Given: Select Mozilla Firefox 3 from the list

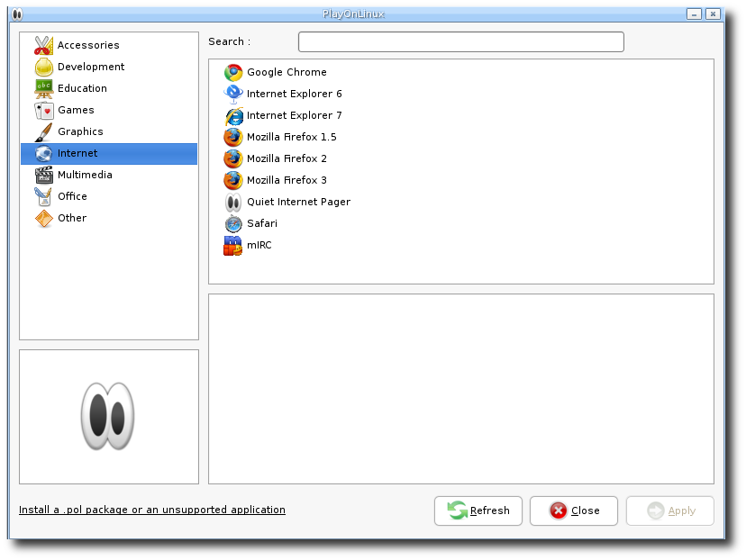Looking at the screenshot, I should tap(287, 181).
